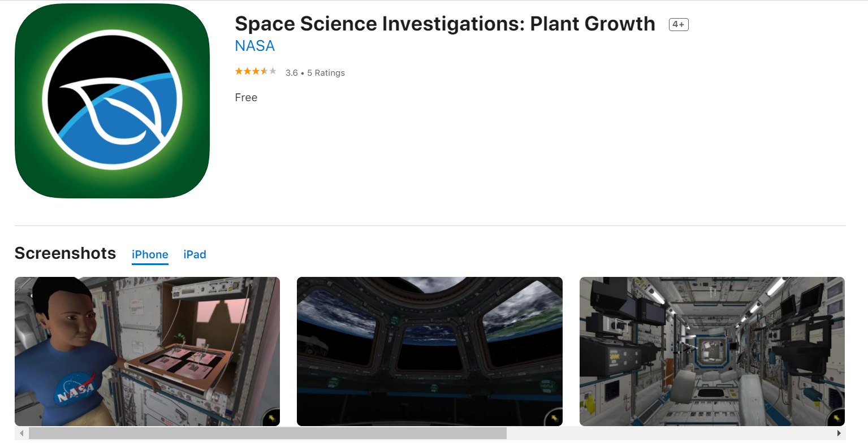Open the space station corridor screenshot
Image resolution: width=868 pixels, height=447 pixels.
[x=711, y=351]
